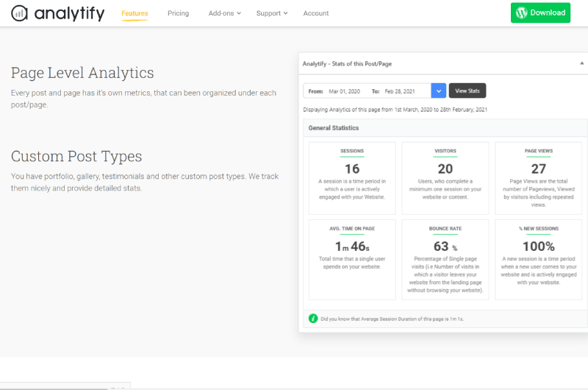Click the Analytify logo
The height and width of the screenshot is (390, 588).
(58, 13)
